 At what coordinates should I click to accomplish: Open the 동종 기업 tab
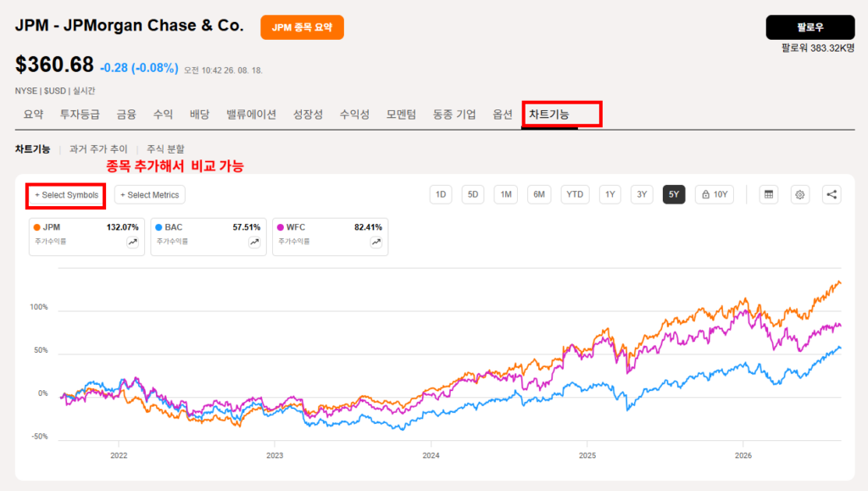pos(454,114)
